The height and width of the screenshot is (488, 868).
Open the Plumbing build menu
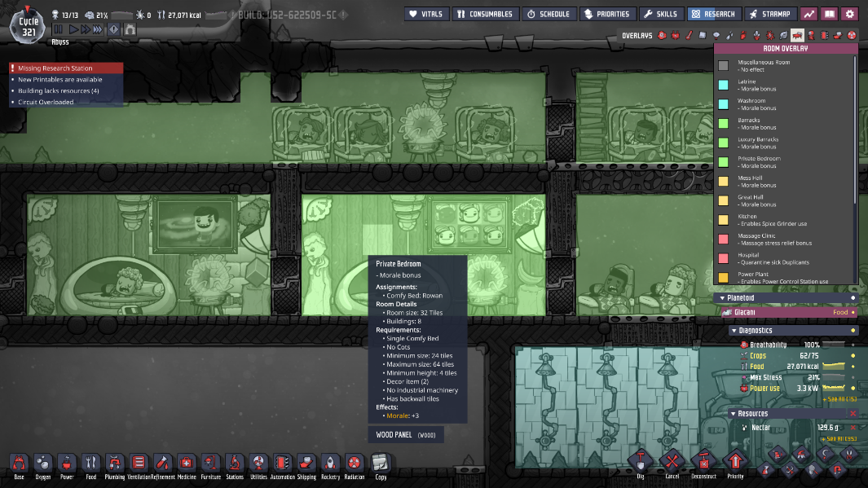click(115, 464)
